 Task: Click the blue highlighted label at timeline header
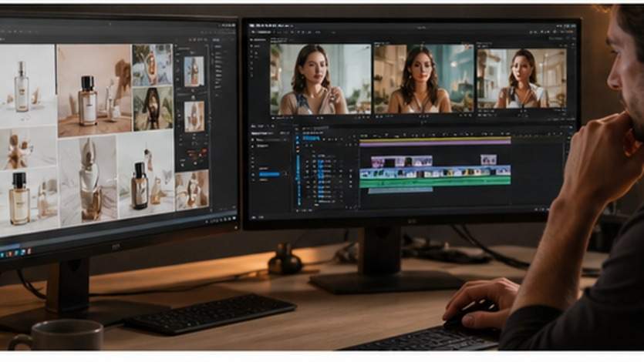pyautogui.click(x=312, y=139)
